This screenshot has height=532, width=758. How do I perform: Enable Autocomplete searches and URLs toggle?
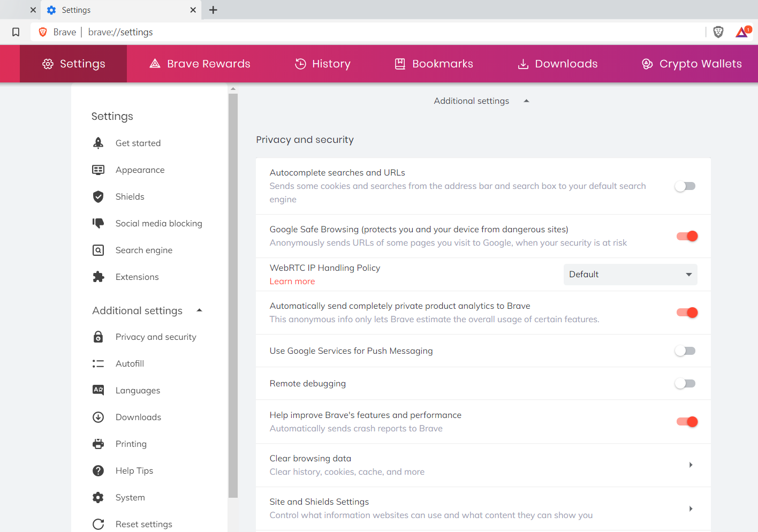685,186
